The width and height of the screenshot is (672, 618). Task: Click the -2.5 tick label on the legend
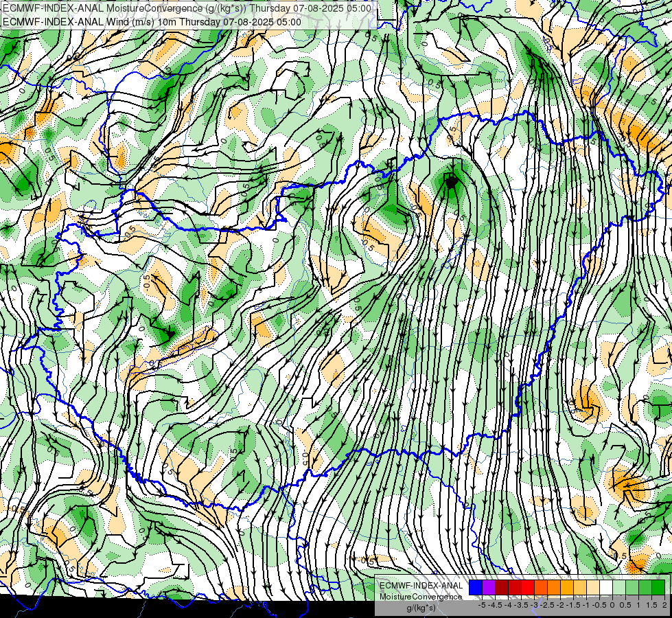point(546,605)
